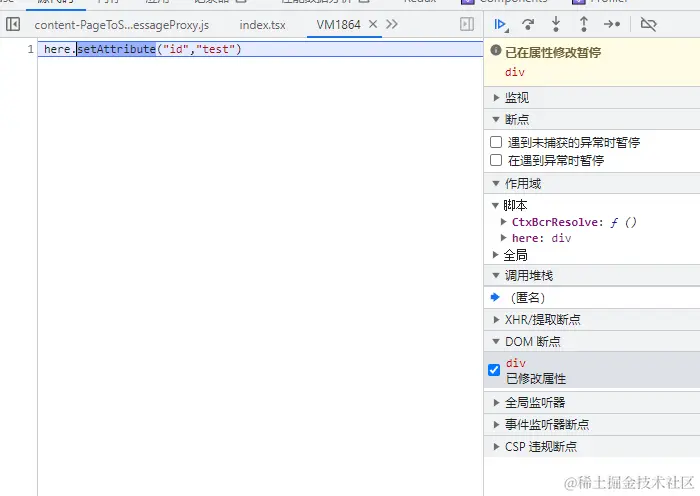Click the div link in pause notice
The width and height of the screenshot is (700, 496).
point(515,72)
